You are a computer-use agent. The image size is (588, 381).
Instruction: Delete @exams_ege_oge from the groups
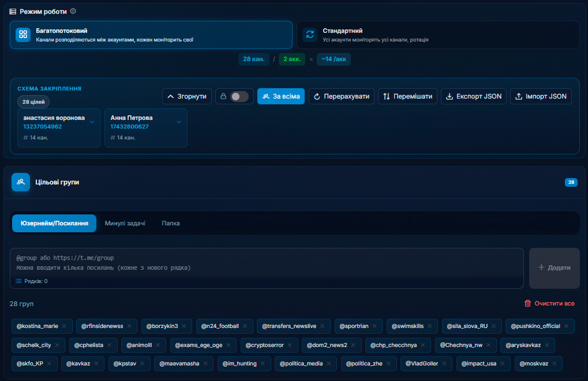coord(229,345)
